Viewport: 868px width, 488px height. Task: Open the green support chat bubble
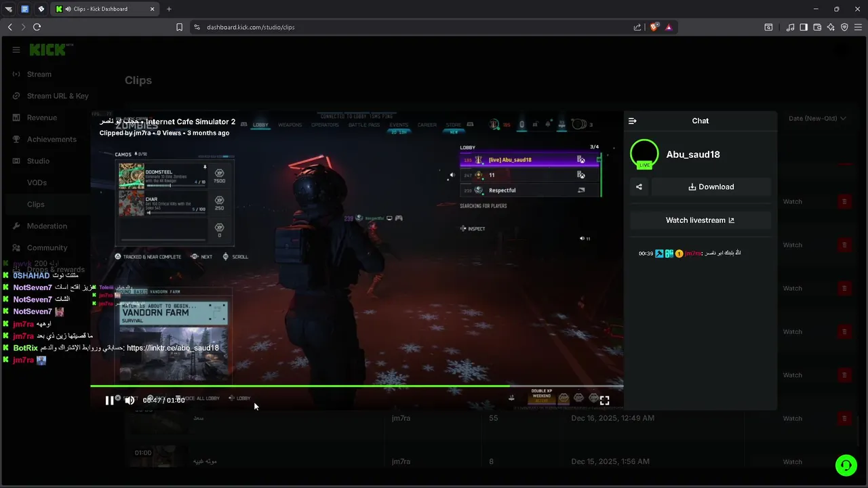coord(846,465)
